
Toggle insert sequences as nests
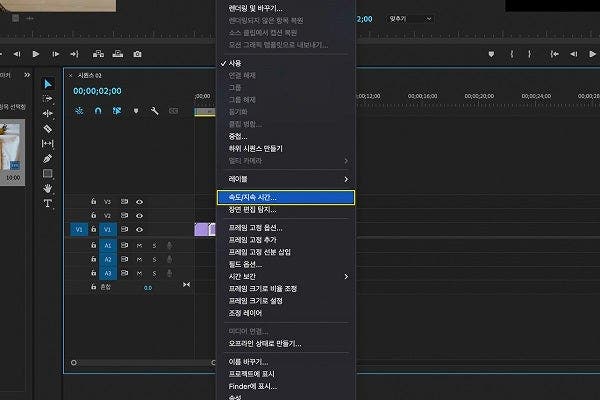click(x=79, y=111)
